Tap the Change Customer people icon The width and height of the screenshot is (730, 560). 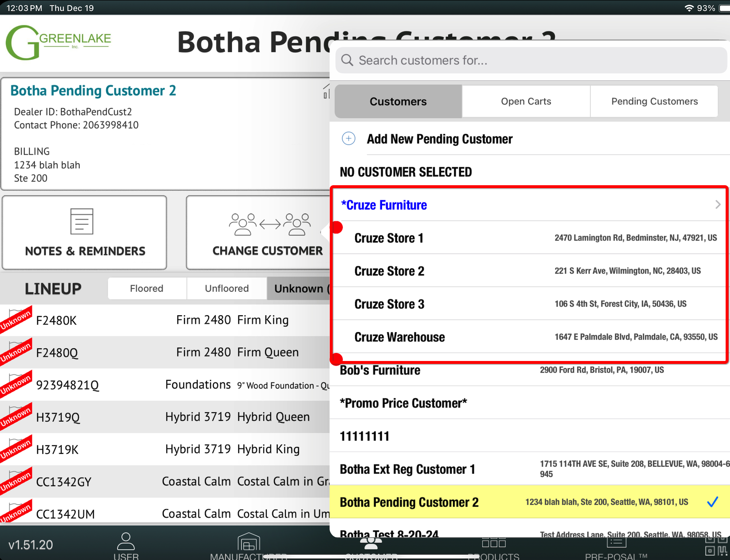click(x=269, y=224)
